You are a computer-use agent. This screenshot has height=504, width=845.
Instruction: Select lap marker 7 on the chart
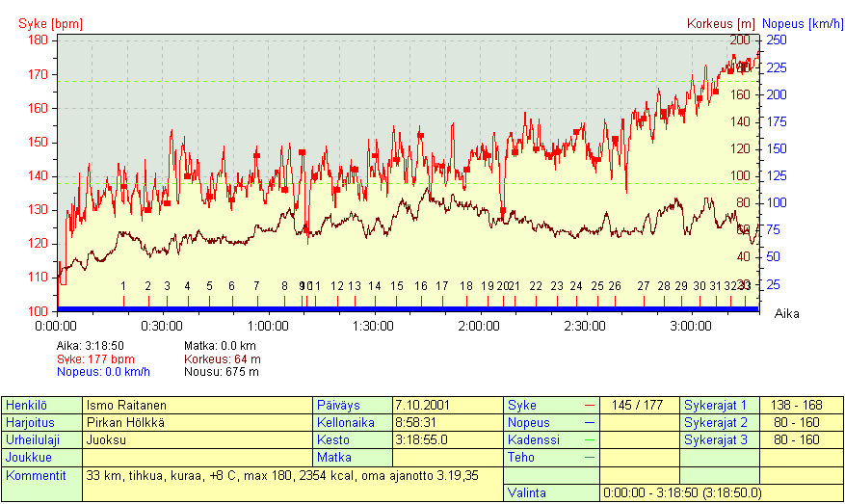click(256, 286)
